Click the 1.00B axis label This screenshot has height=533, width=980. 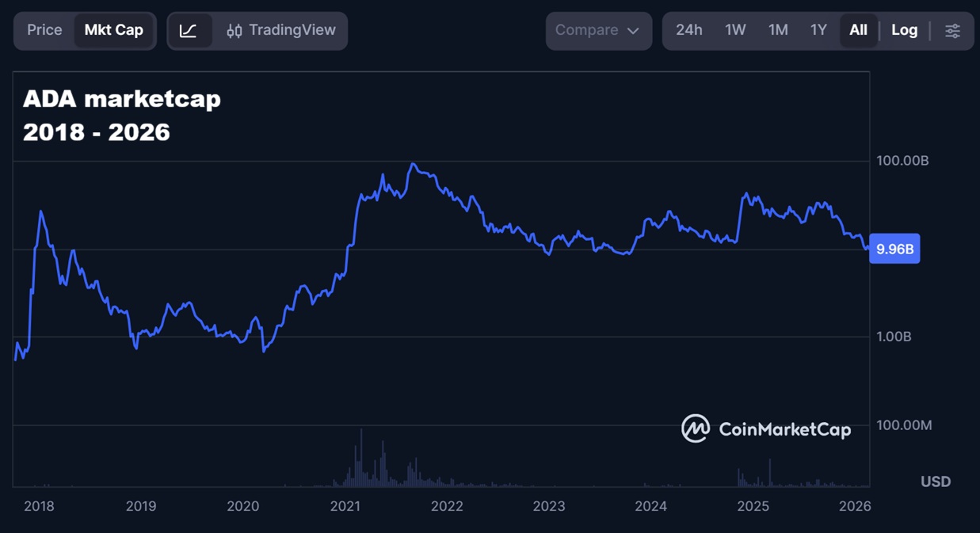(x=894, y=337)
